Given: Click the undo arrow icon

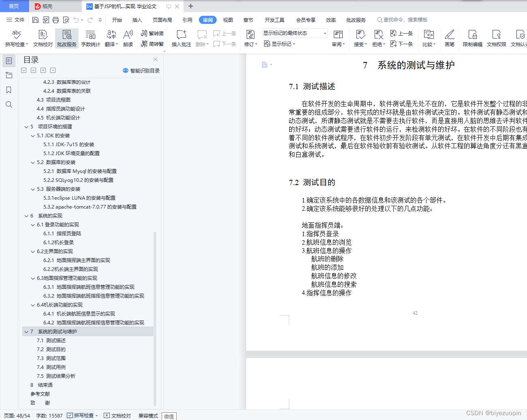Looking at the screenshot, I should click(76, 20).
